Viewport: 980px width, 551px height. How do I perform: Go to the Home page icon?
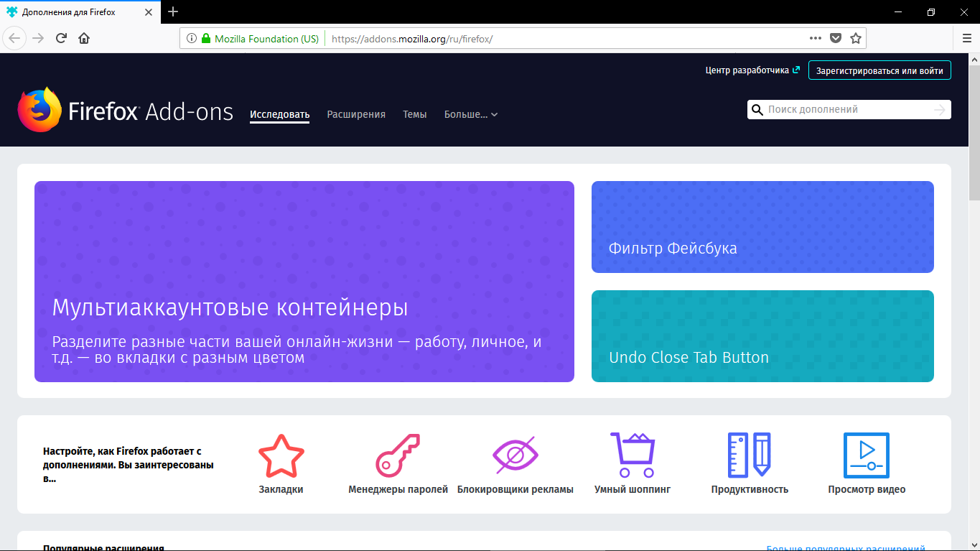pos(84,38)
